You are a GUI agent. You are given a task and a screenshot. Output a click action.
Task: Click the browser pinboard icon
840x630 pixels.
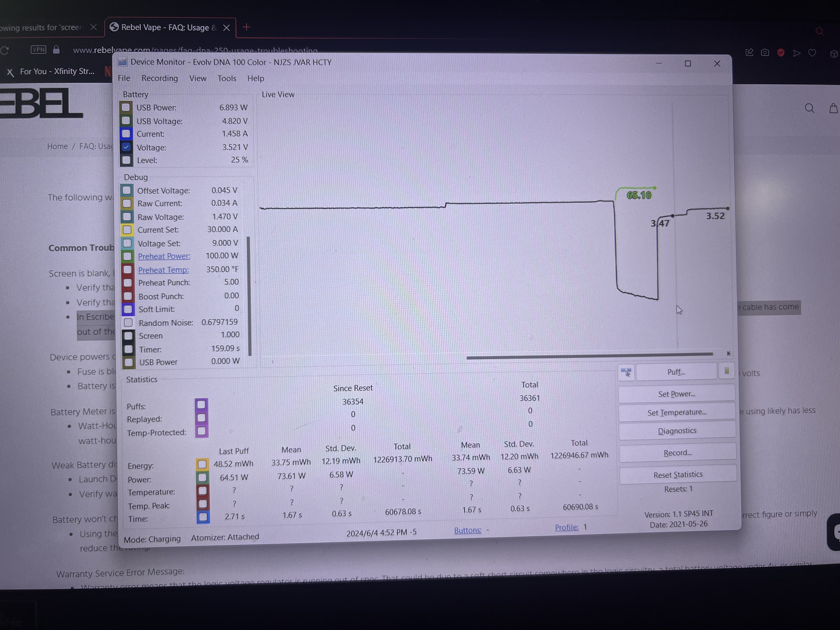(x=749, y=53)
